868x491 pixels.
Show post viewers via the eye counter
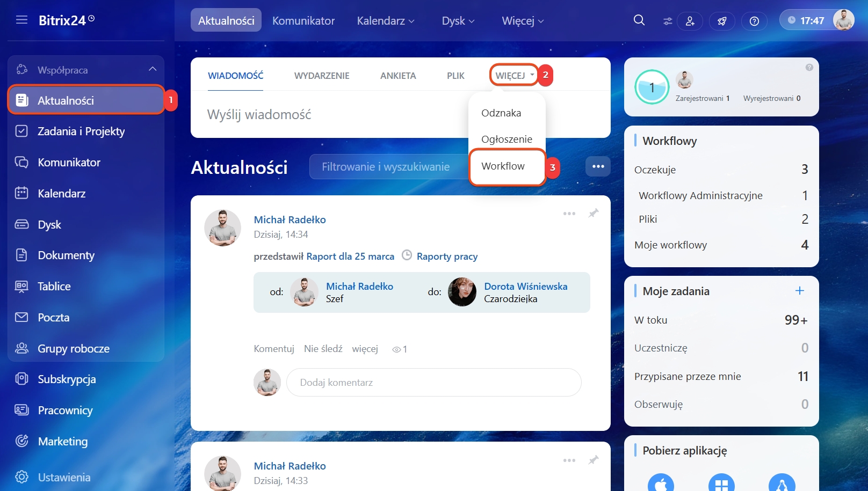[x=399, y=349]
